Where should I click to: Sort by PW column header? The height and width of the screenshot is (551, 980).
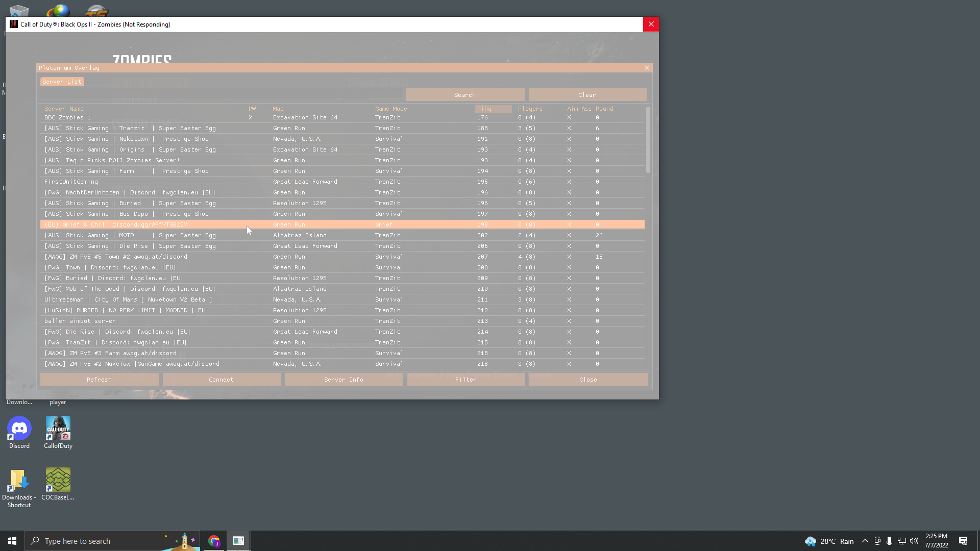point(252,109)
